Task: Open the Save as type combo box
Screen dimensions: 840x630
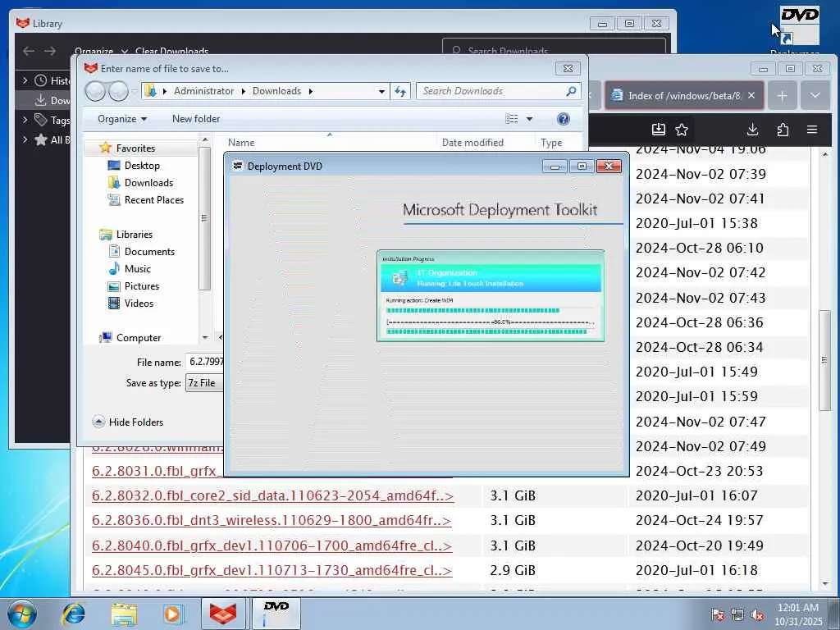Action: 204,383
